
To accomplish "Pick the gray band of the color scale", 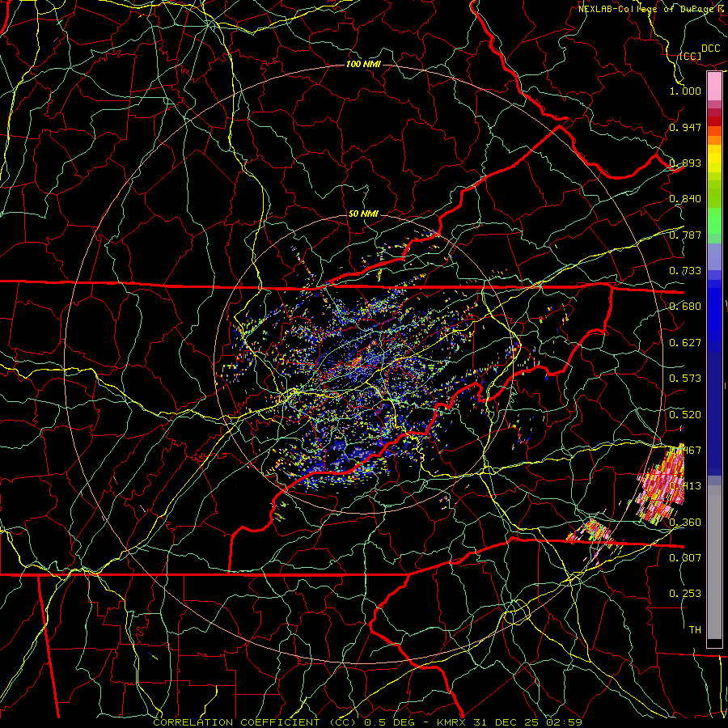I will pos(714,562).
